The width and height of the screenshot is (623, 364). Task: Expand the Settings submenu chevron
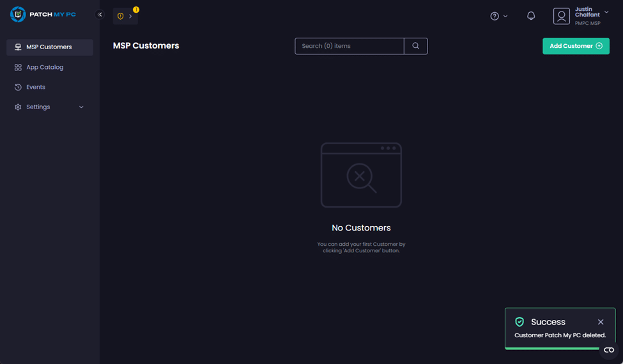pos(81,107)
